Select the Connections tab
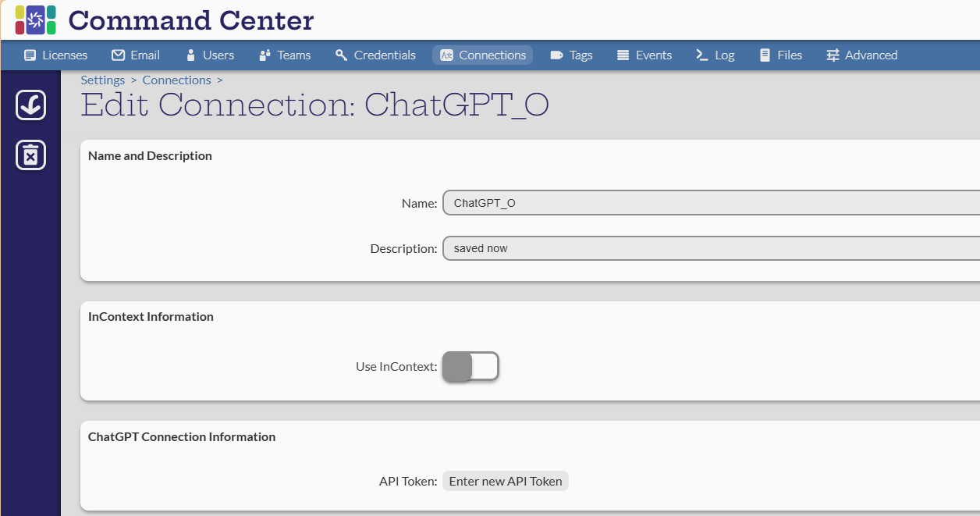Viewport: 980px width, 516px height. [x=483, y=55]
